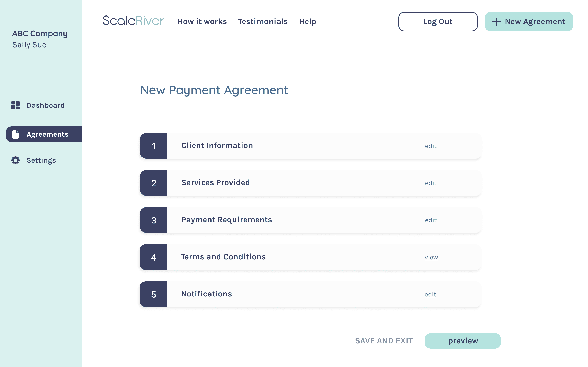Click the ScaleRiver logo
Screen dimensions: 588x367
[133, 21]
